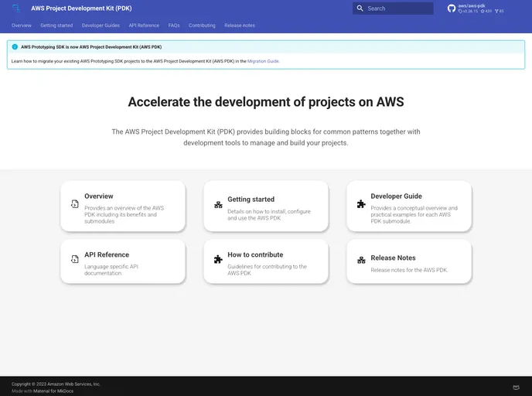Select the FAQs tab

tap(174, 26)
